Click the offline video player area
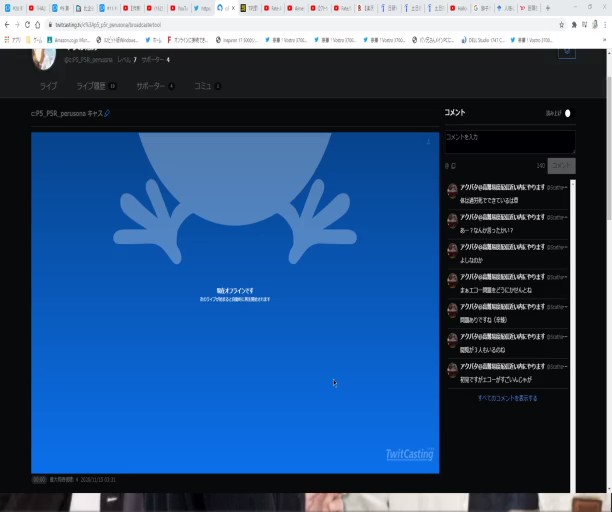This screenshot has width=612, height=512. (235, 303)
